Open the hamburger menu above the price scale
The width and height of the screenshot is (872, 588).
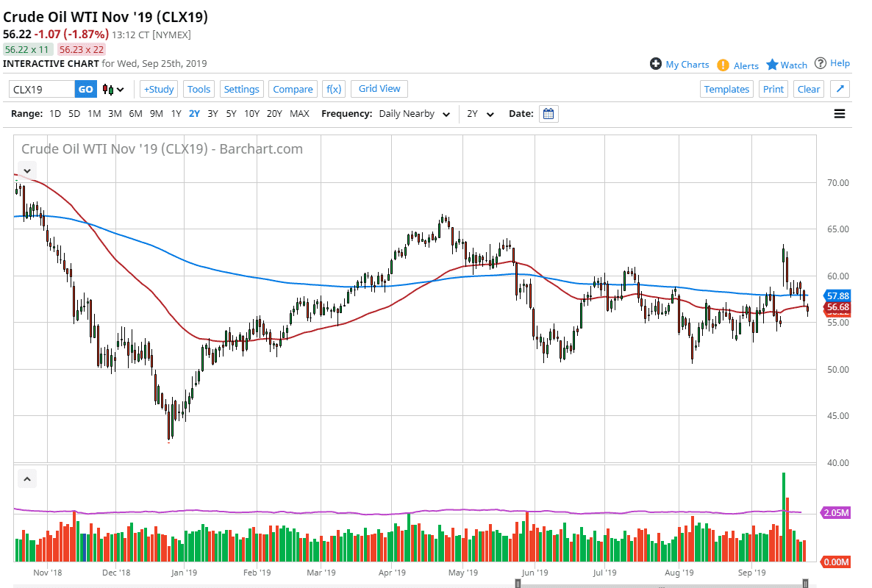pyautogui.click(x=839, y=113)
